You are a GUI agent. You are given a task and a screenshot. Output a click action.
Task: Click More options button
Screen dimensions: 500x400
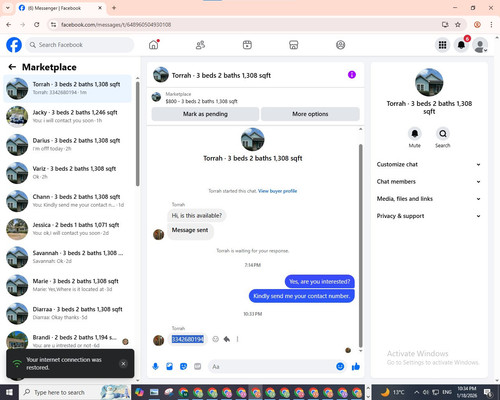point(310,114)
